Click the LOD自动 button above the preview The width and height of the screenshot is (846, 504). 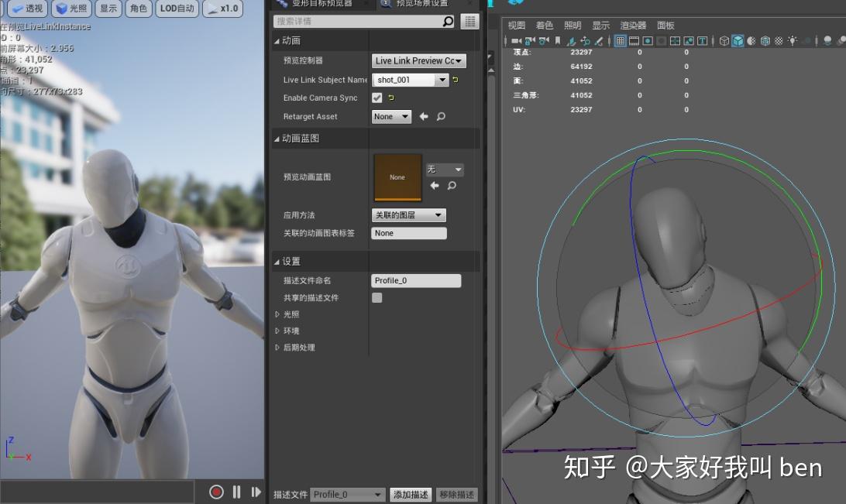176,9
